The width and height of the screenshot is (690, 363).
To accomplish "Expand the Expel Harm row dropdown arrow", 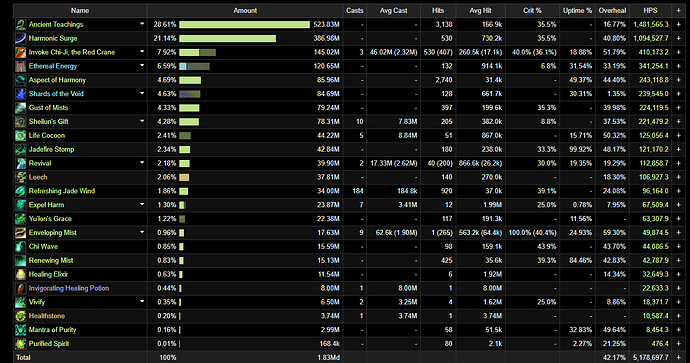I will [142, 205].
